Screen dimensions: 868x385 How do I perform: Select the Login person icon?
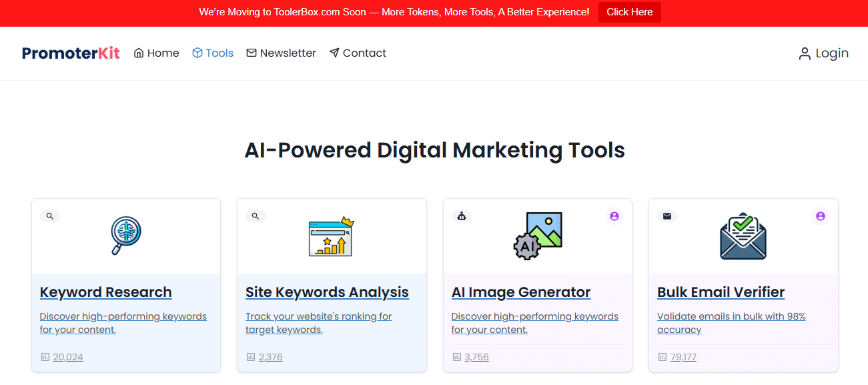803,53
